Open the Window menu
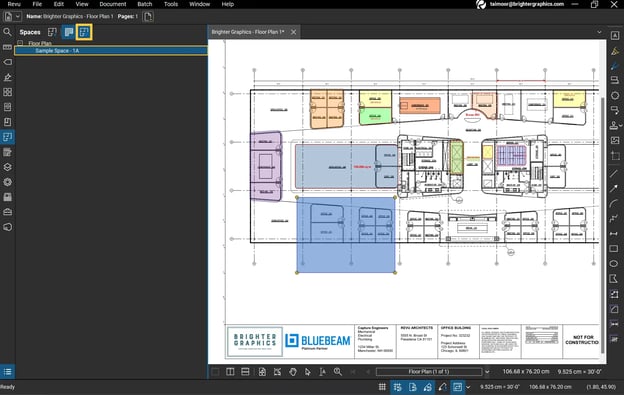Viewport: 624px width, 395px height. [x=199, y=4]
